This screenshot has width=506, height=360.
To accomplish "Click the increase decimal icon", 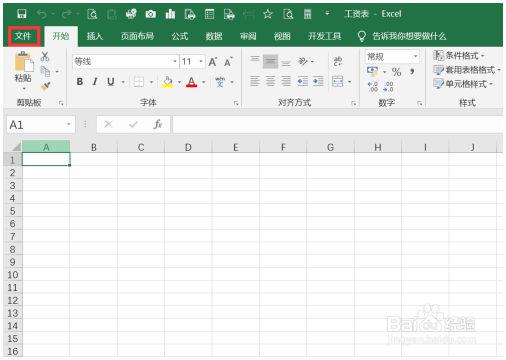I will click(373, 87).
